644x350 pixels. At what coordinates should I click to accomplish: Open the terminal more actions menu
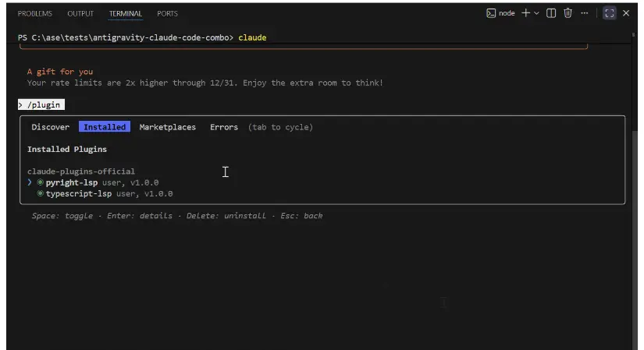[x=584, y=13]
